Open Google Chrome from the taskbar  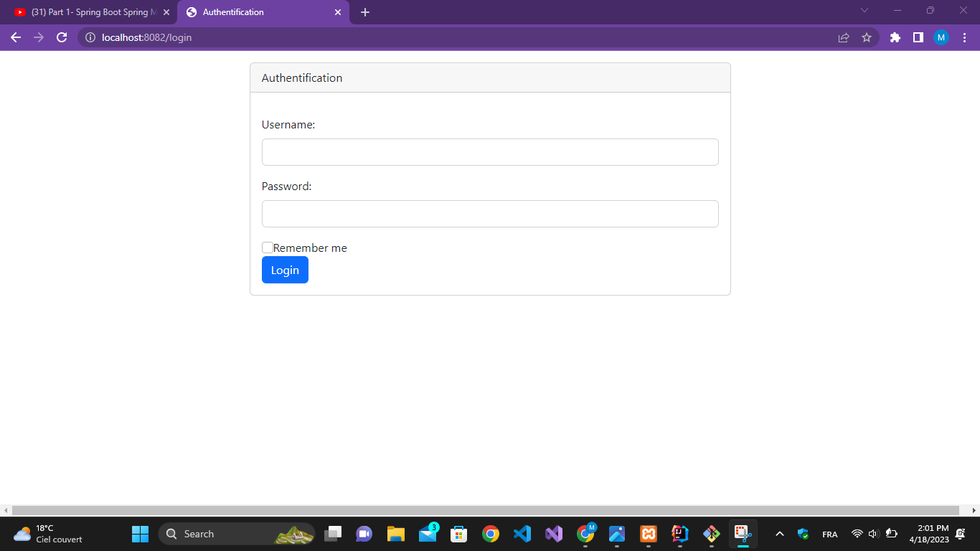pyautogui.click(x=491, y=534)
